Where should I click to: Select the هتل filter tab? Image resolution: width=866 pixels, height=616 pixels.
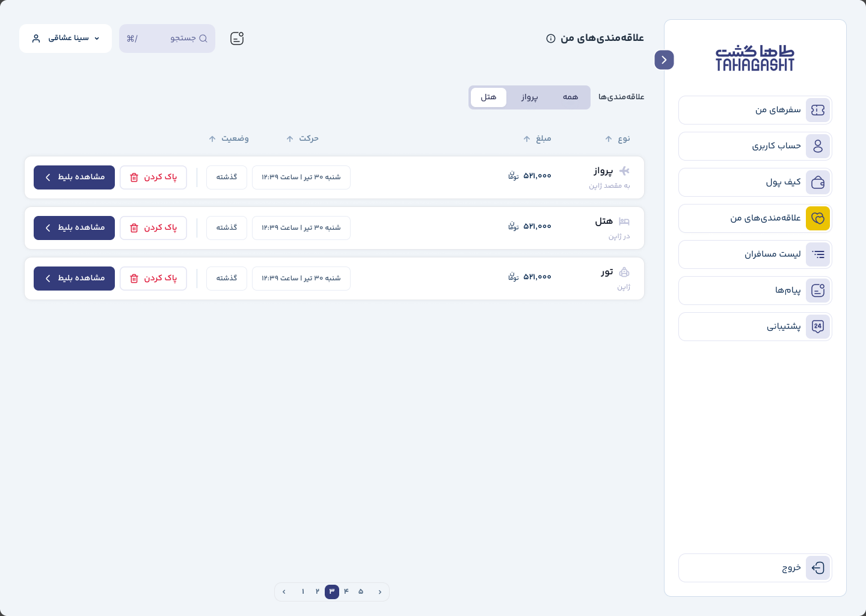pos(488,97)
